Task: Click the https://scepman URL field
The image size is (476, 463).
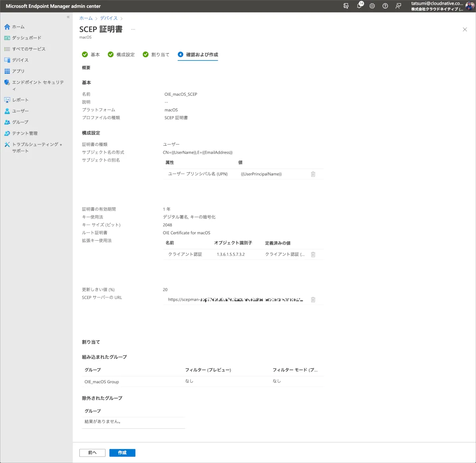Action: click(x=236, y=299)
